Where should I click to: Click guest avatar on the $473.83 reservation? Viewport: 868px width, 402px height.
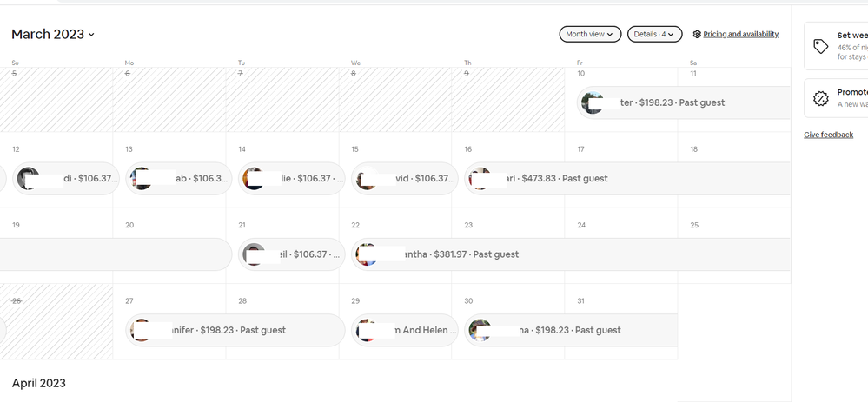click(479, 179)
